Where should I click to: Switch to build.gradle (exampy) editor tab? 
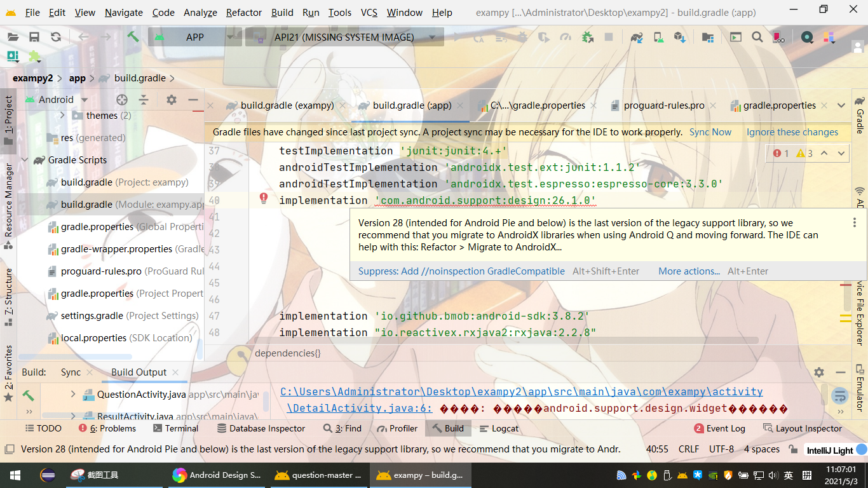[x=287, y=105]
